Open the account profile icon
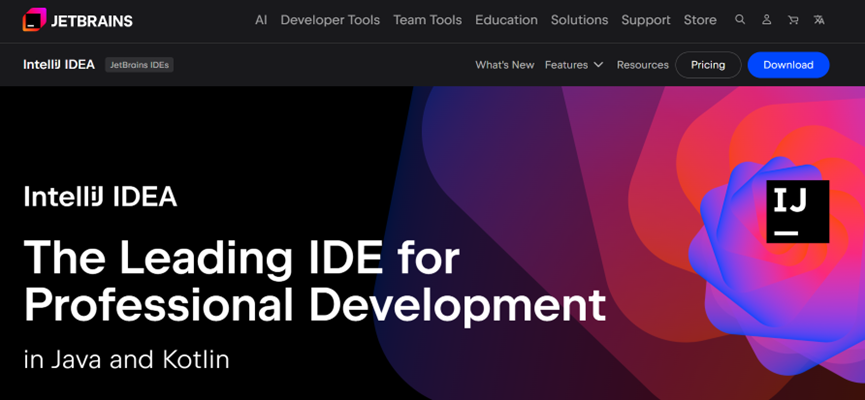This screenshot has height=400, width=865. [766, 20]
